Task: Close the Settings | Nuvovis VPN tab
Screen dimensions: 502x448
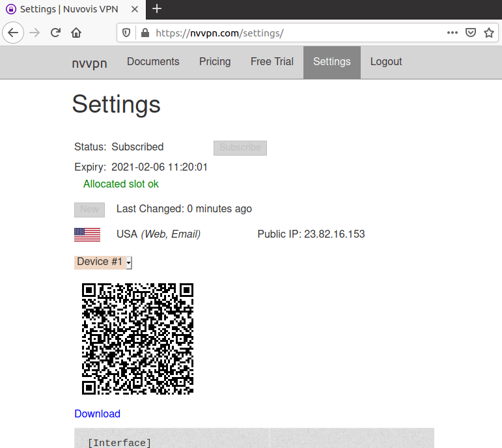Action: [x=135, y=9]
